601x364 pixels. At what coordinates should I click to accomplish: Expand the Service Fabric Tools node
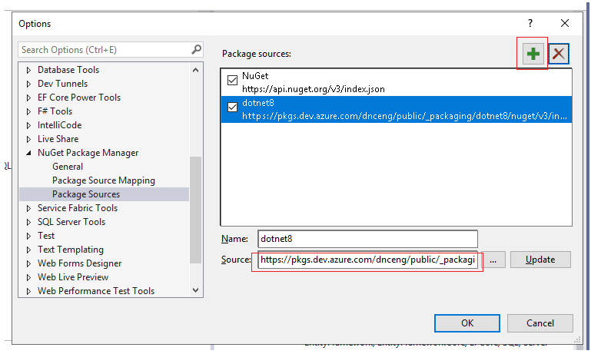coord(28,208)
